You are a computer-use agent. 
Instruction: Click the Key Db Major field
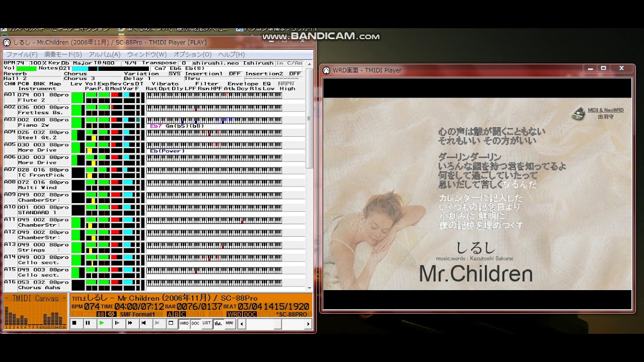[76, 63]
